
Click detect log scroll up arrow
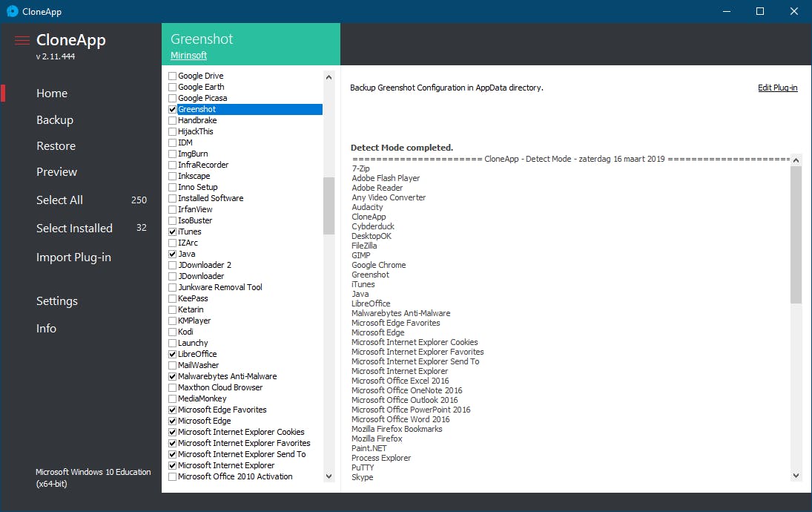click(x=796, y=160)
